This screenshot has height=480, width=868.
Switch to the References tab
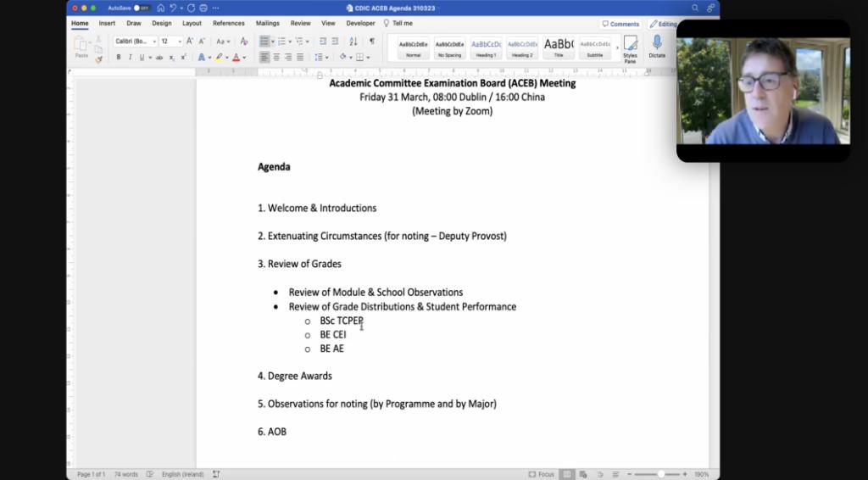228,24
